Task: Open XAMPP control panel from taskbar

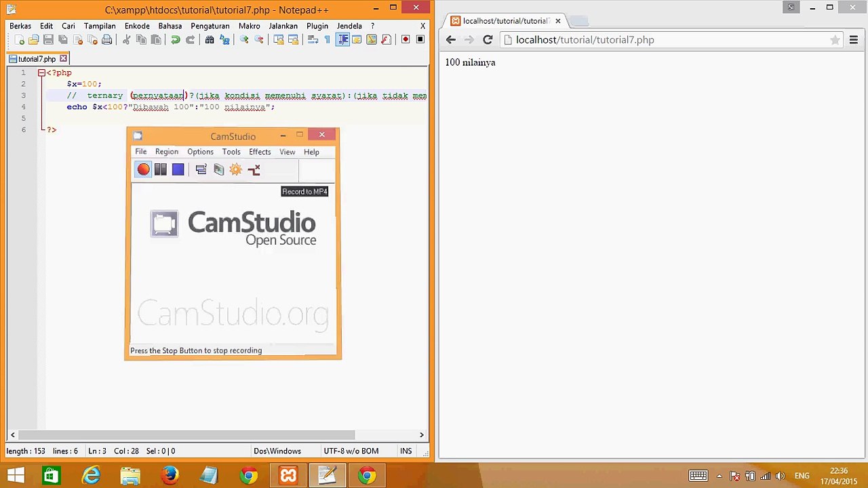Action: pyautogui.click(x=288, y=476)
